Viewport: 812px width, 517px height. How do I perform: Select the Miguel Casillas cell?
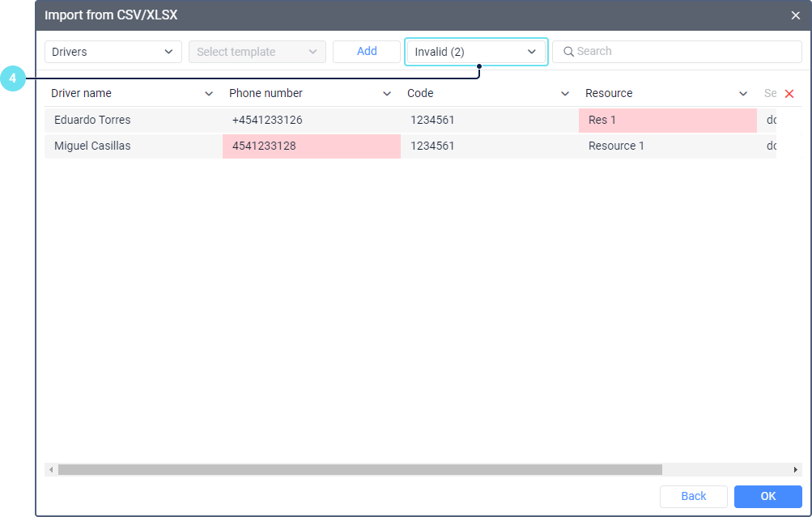(x=134, y=146)
